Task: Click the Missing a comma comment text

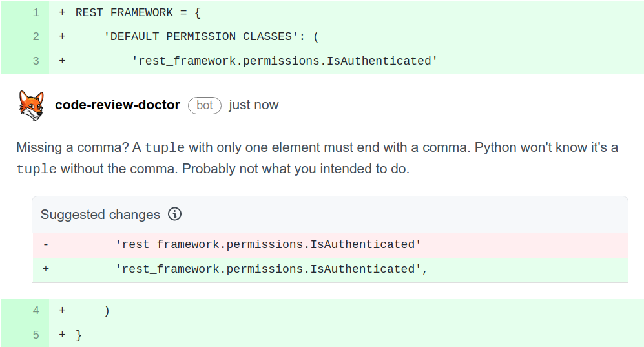Action: click(x=317, y=158)
